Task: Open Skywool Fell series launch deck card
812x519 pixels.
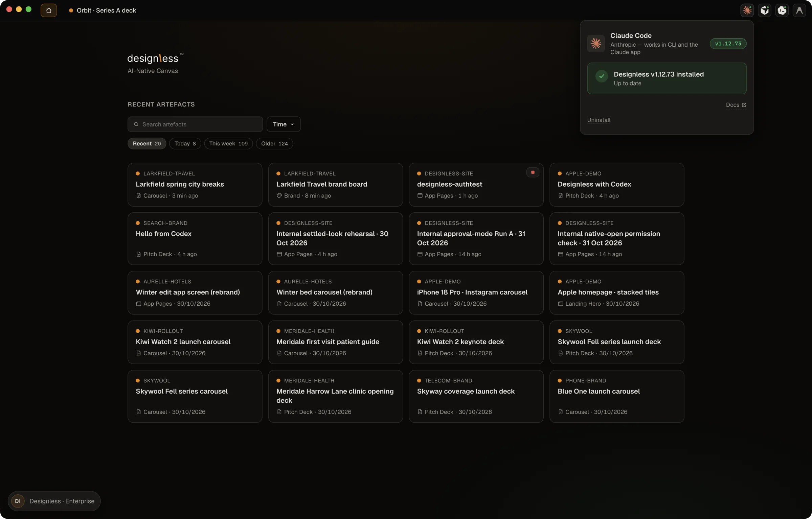Action: (x=617, y=343)
